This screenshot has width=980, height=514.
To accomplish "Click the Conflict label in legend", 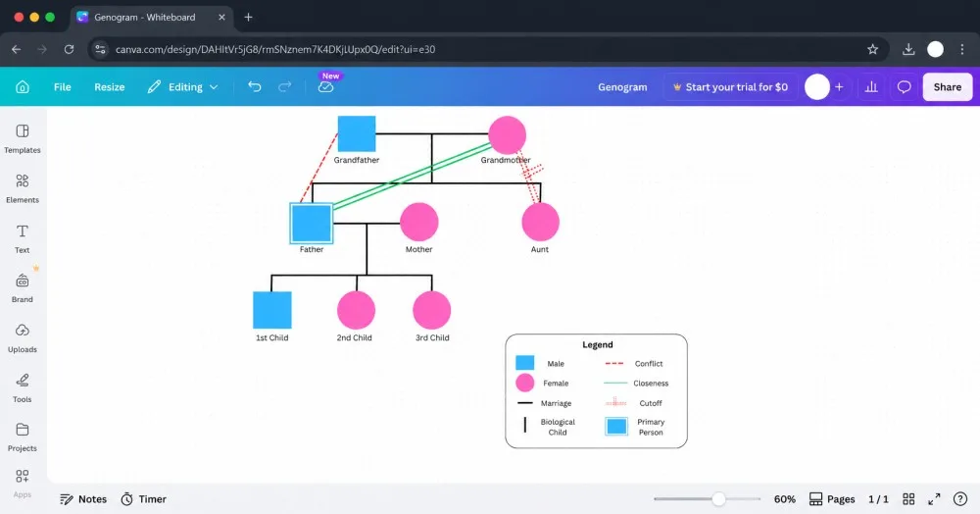I will click(649, 363).
